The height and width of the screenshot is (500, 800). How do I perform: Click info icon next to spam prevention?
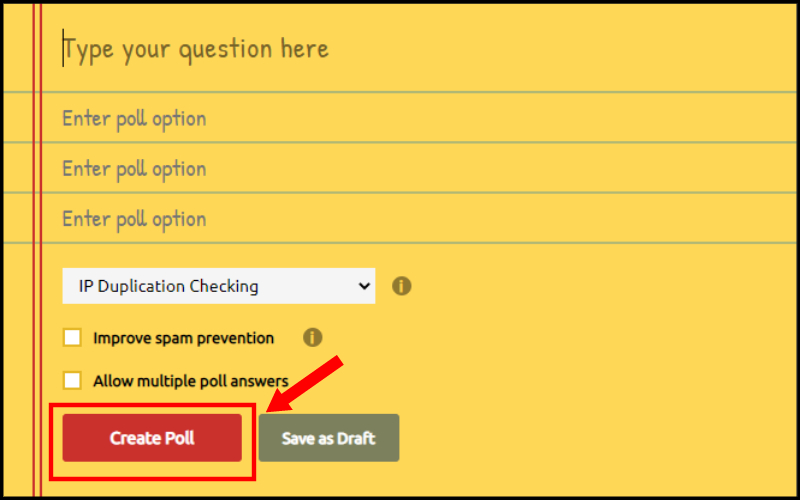pos(312,337)
